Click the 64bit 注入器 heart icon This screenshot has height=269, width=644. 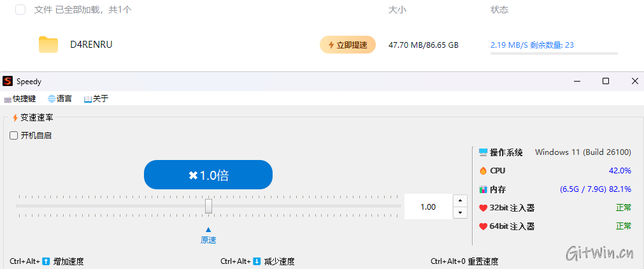483,227
